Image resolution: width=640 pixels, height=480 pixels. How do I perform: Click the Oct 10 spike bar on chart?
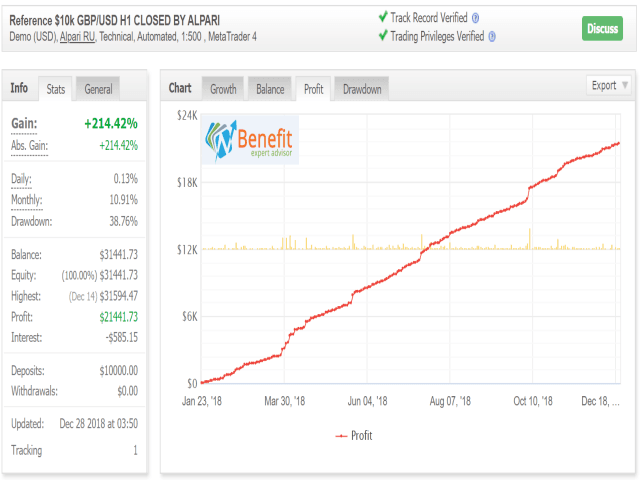[x=530, y=239]
